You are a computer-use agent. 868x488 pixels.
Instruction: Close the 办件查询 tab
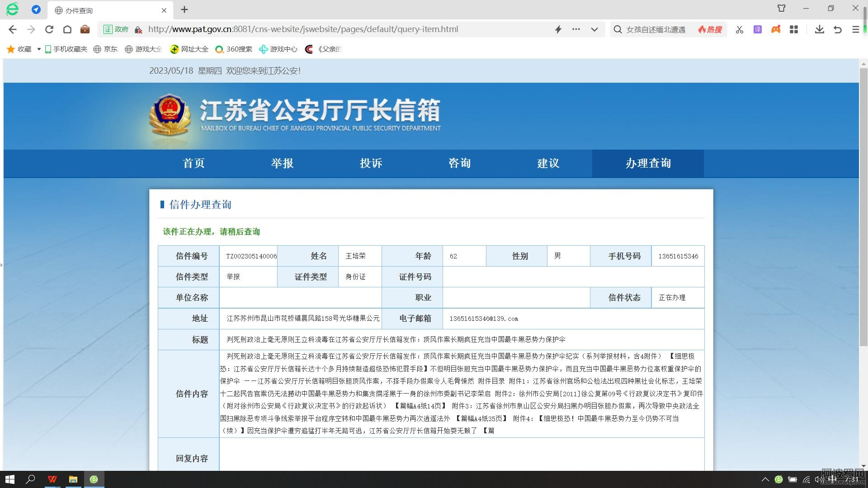164,10
